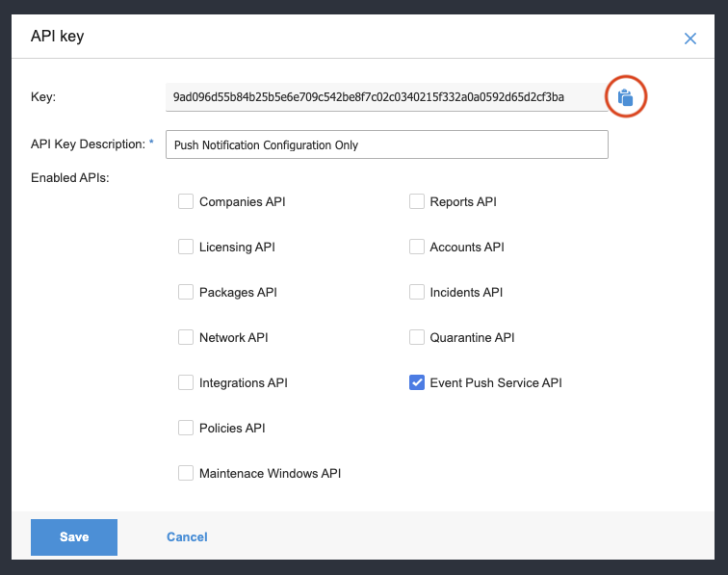Click the Maintenace Windows API label
The image size is (728, 575).
pyautogui.click(x=270, y=474)
